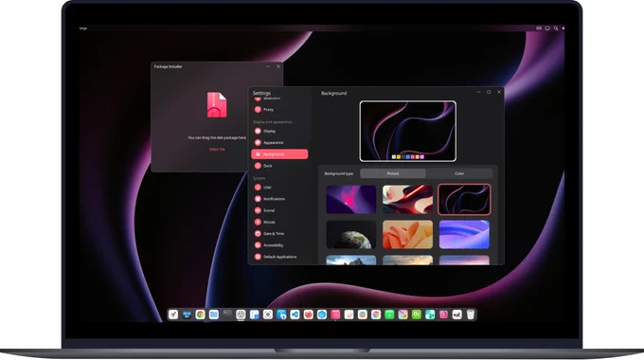
Task: Close the Package Installer window
Action: click(278, 66)
